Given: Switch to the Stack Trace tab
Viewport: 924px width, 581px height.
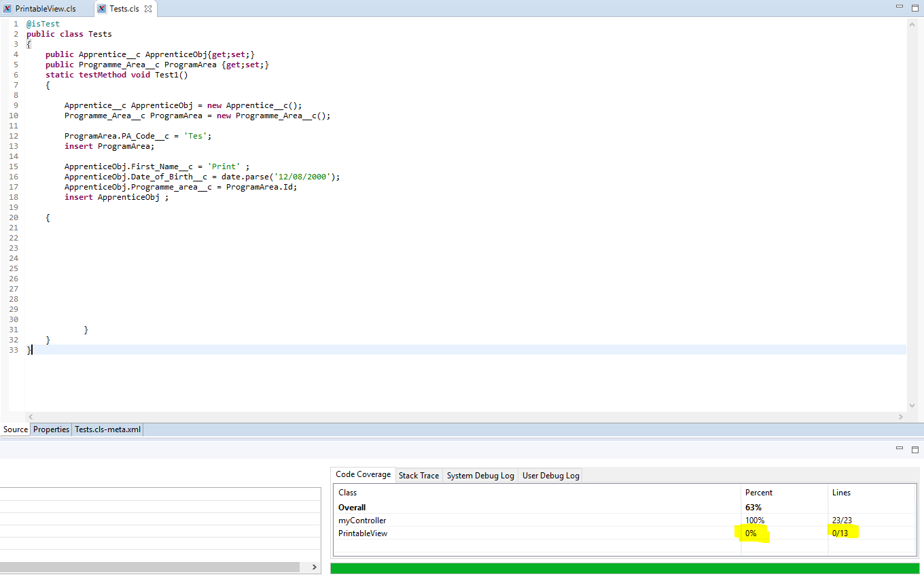Looking at the screenshot, I should pyautogui.click(x=419, y=475).
